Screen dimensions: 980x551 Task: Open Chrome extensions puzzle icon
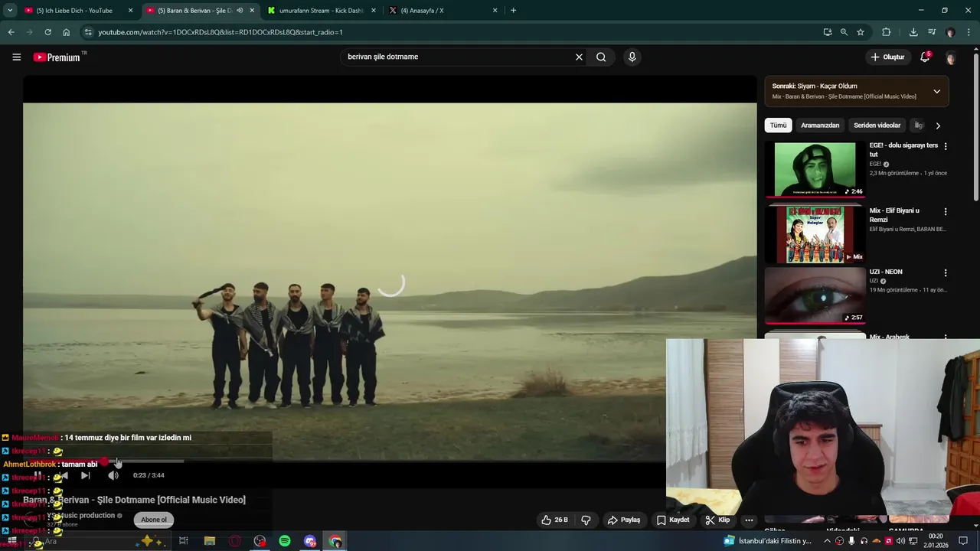887,32
